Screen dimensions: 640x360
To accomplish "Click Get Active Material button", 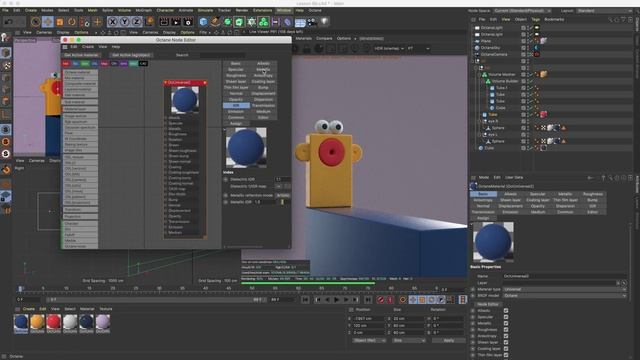I will coord(81,55).
